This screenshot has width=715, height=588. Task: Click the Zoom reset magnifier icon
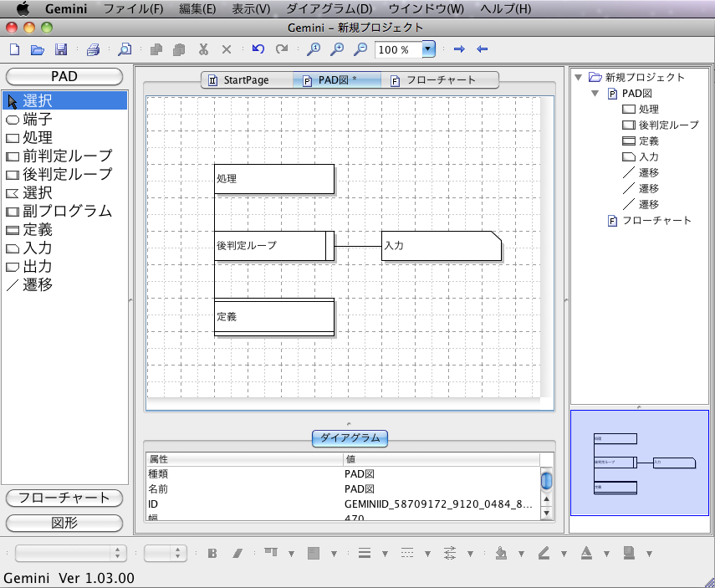(x=314, y=49)
